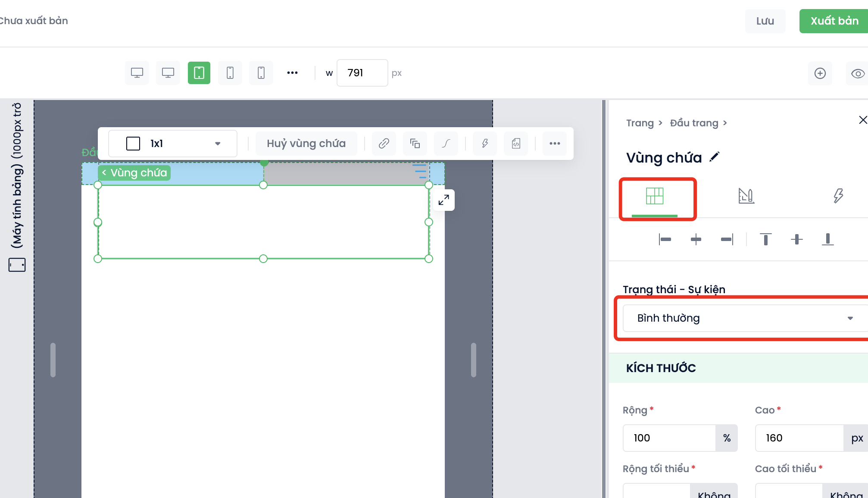
Task: Click the code file icon in toolbar
Action: click(516, 144)
